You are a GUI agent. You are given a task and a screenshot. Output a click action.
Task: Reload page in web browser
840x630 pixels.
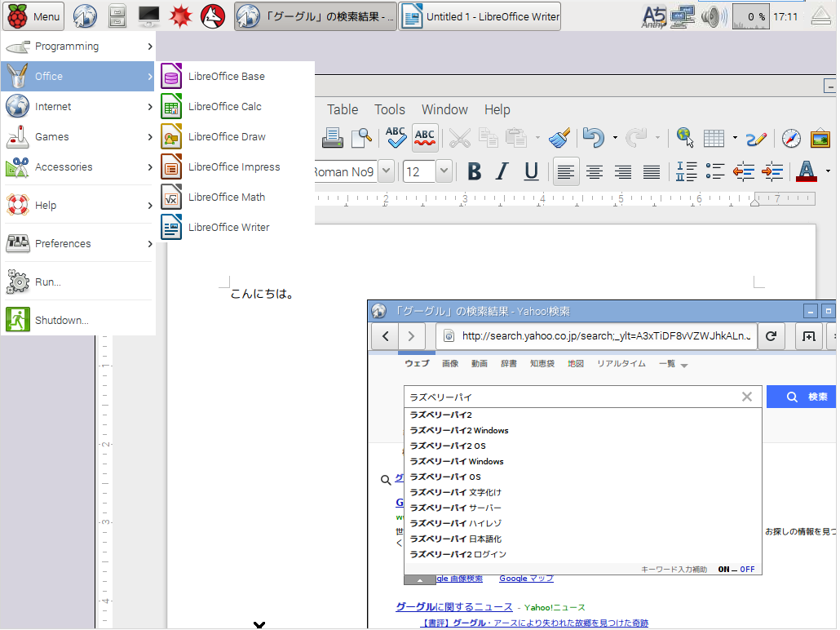(771, 336)
